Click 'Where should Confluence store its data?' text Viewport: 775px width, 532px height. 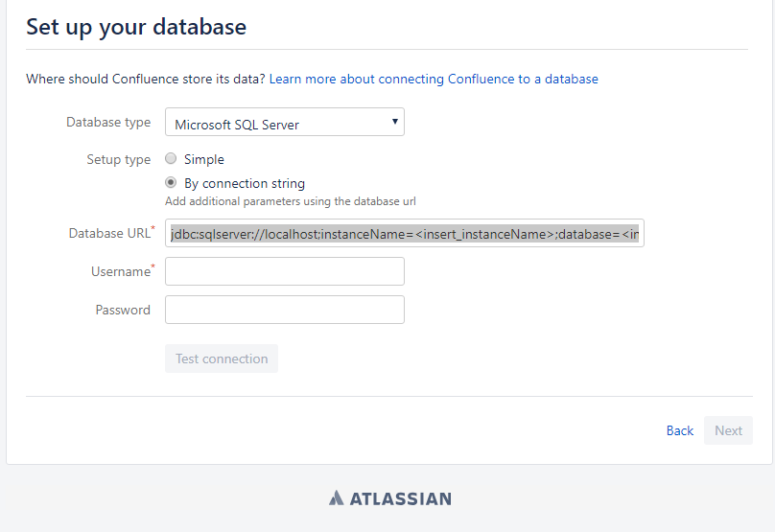tap(146, 79)
